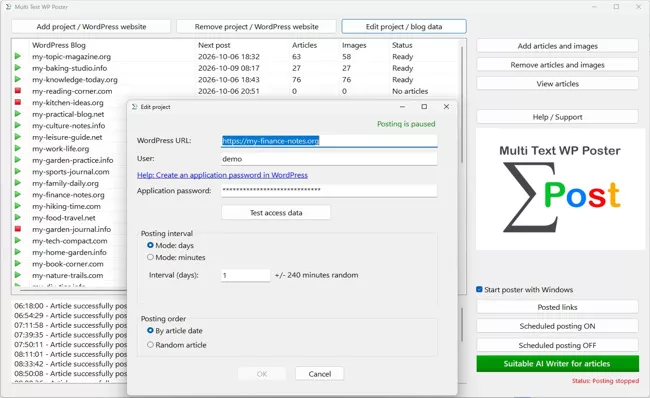Click Suitable AI Writer for articles button

coord(557,364)
